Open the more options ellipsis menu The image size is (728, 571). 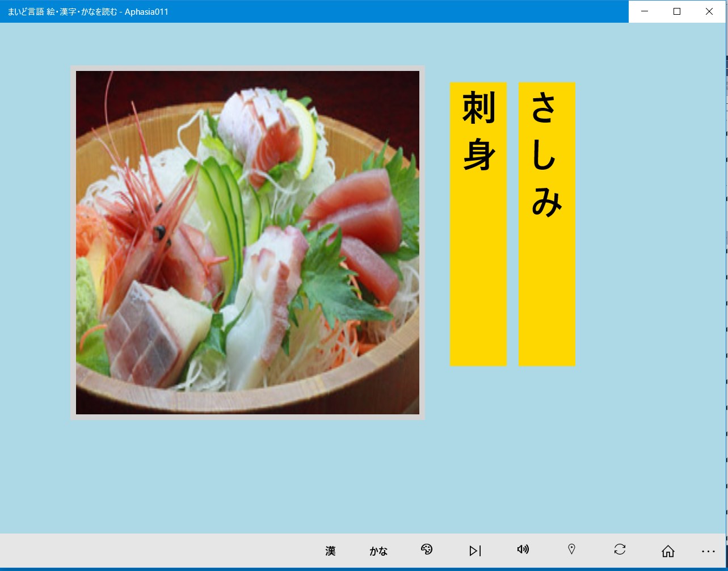tap(708, 551)
